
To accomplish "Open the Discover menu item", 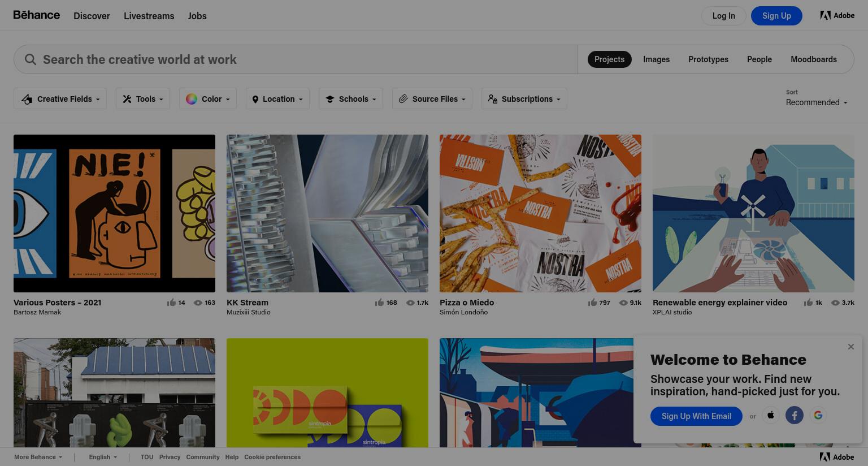I will point(92,16).
